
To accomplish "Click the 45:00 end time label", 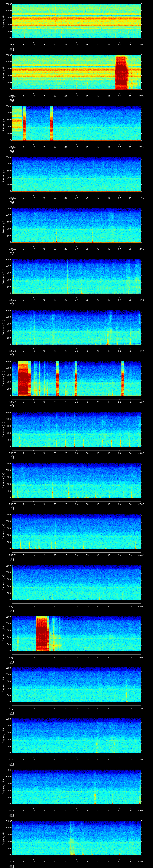I will point(141,402).
